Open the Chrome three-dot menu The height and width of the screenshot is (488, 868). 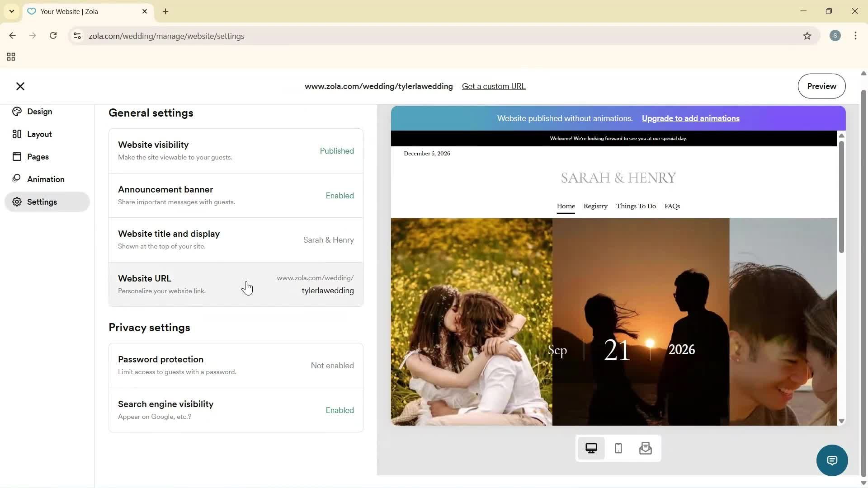[856, 36]
